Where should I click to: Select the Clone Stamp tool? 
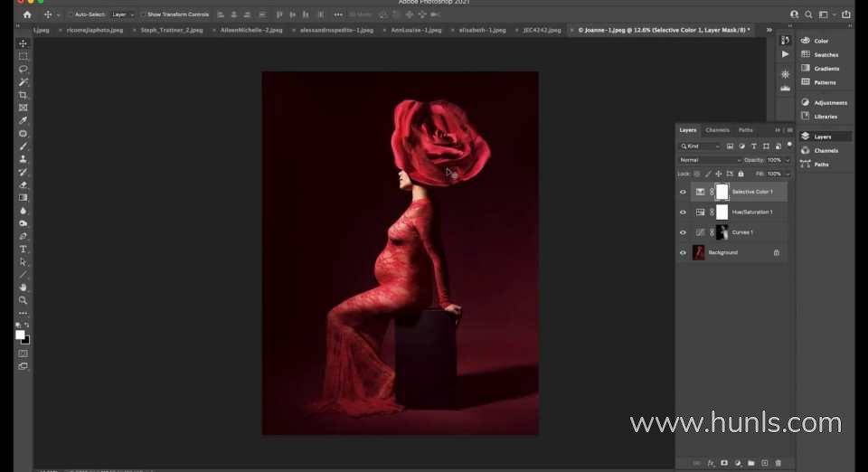click(x=23, y=159)
